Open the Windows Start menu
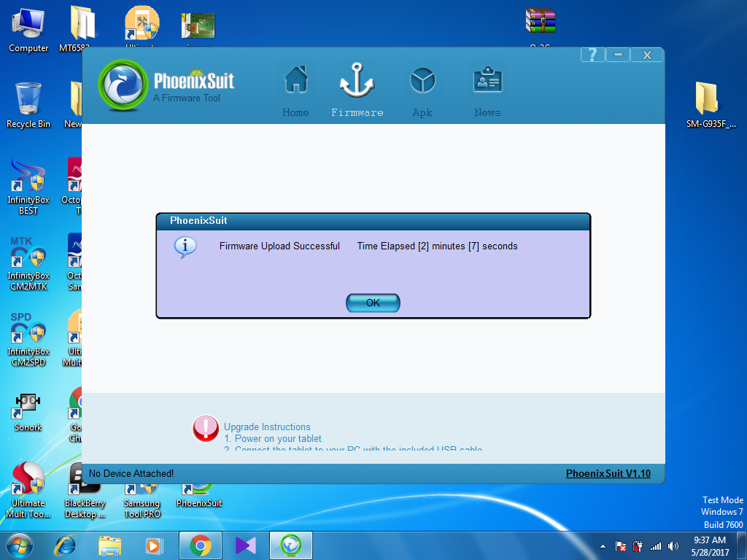 pos(19,545)
